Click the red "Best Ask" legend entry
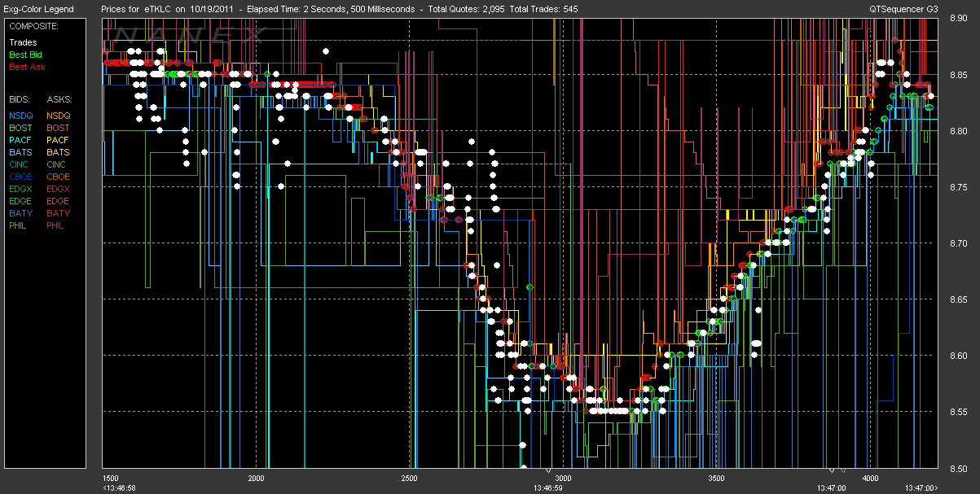This screenshot has width=980, height=494. coord(26,67)
